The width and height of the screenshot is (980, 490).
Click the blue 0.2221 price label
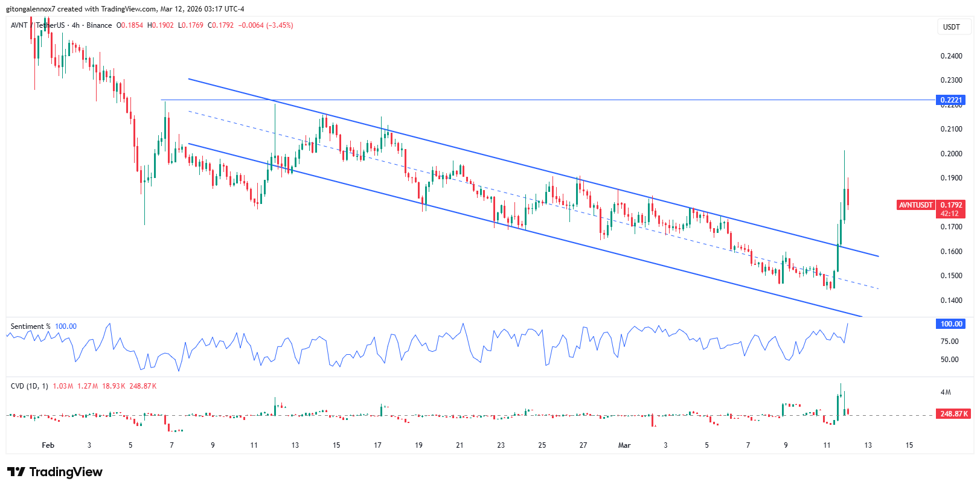[951, 100]
